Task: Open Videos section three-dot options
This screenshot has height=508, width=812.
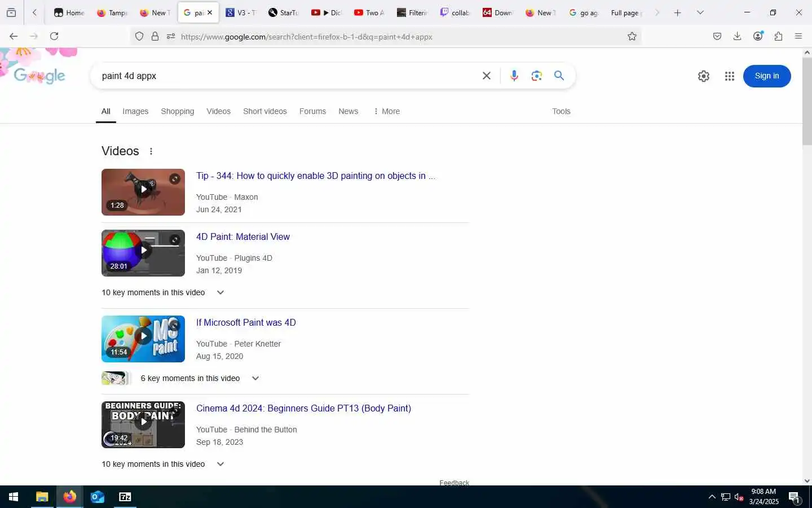Action: pos(151,151)
